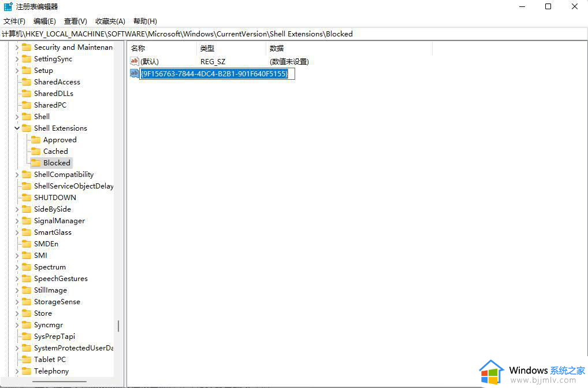Select the Security and Maintenance tree item

coord(73,47)
